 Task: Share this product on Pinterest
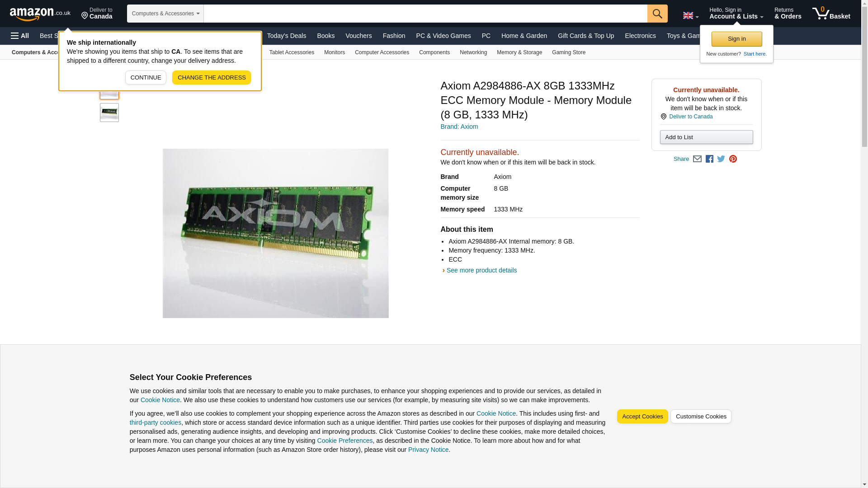[x=732, y=159]
